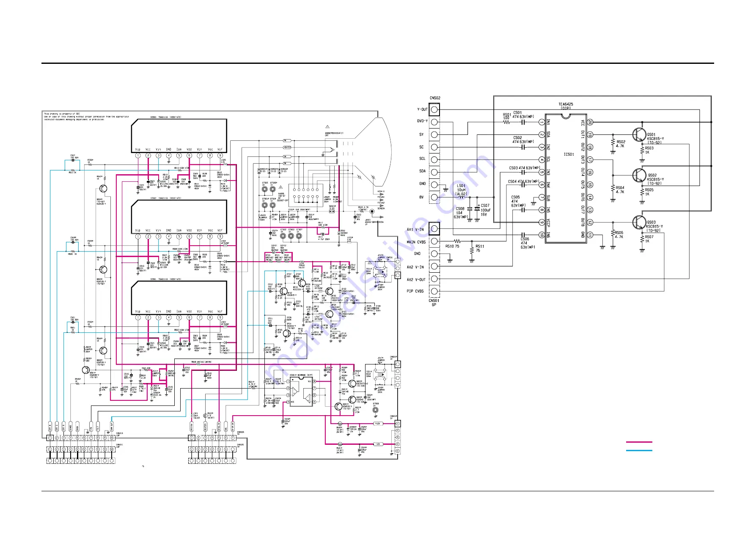Click pin 20 circle of TEA6425 chip
The image size is (756, 534).
tap(590, 122)
